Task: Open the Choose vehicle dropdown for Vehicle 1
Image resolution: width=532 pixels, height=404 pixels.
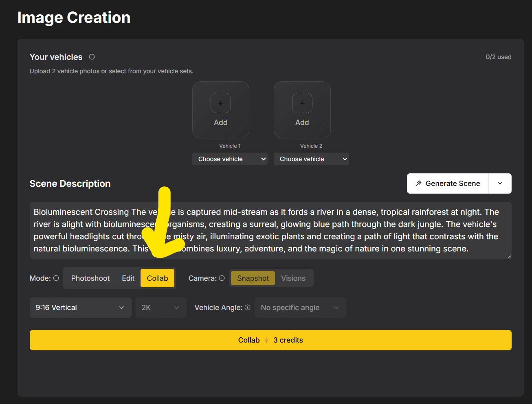Action: [230, 159]
